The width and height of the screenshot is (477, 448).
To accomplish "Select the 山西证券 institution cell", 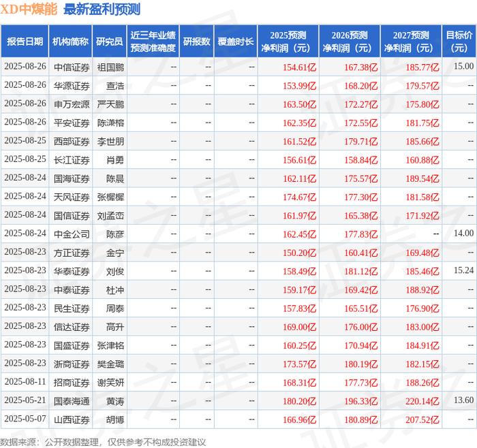I will [x=72, y=419].
